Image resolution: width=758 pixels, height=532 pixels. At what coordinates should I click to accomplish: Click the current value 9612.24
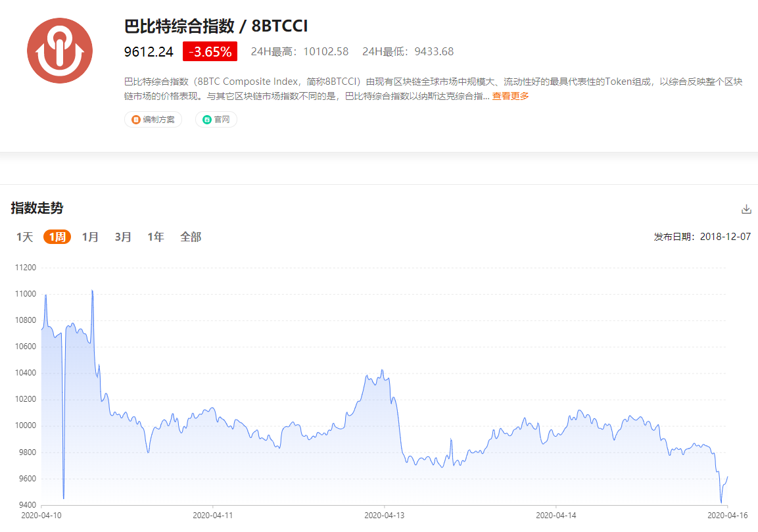(x=149, y=52)
